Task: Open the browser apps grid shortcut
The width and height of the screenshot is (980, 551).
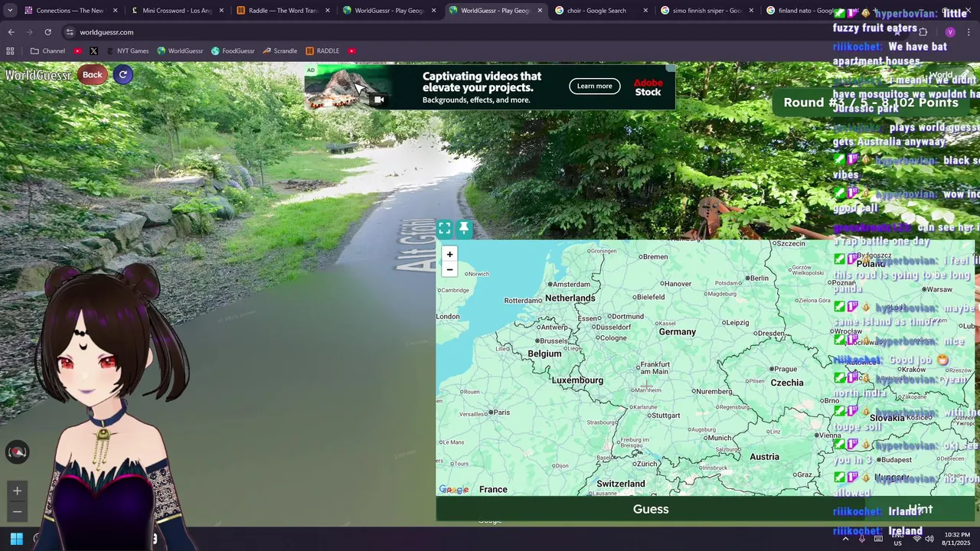Action: 10,51
